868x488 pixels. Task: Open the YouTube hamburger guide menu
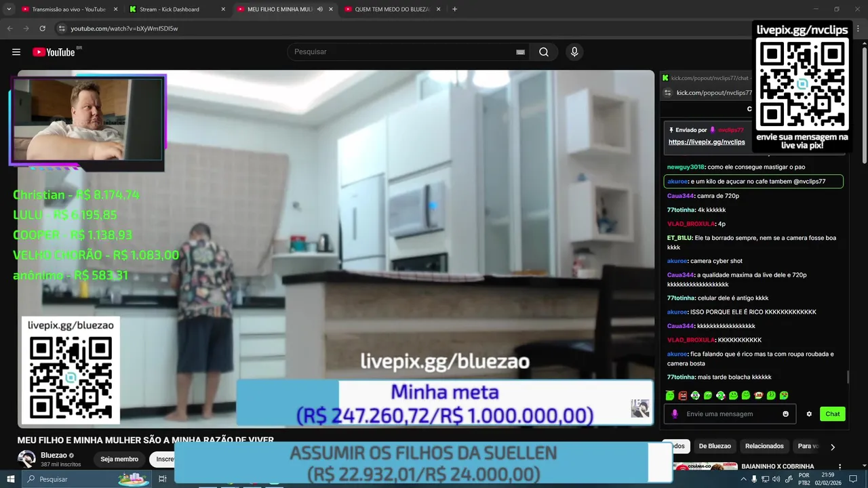click(16, 52)
